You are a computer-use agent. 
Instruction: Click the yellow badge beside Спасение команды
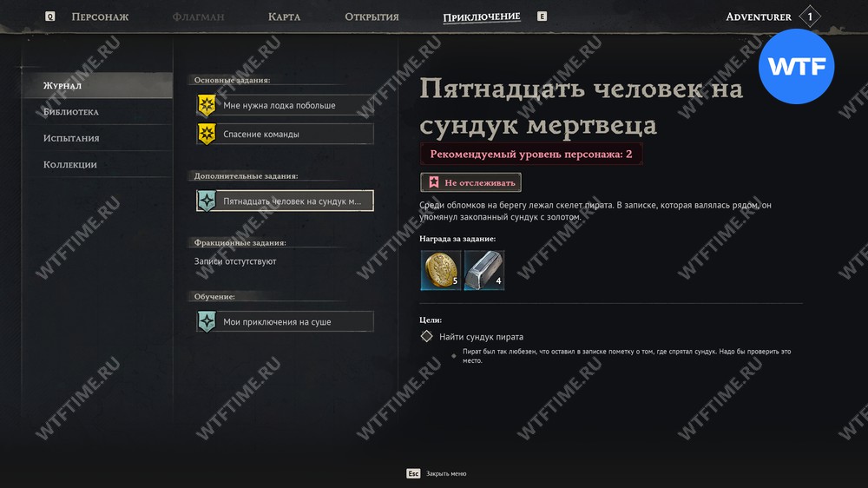pos(207,134)
